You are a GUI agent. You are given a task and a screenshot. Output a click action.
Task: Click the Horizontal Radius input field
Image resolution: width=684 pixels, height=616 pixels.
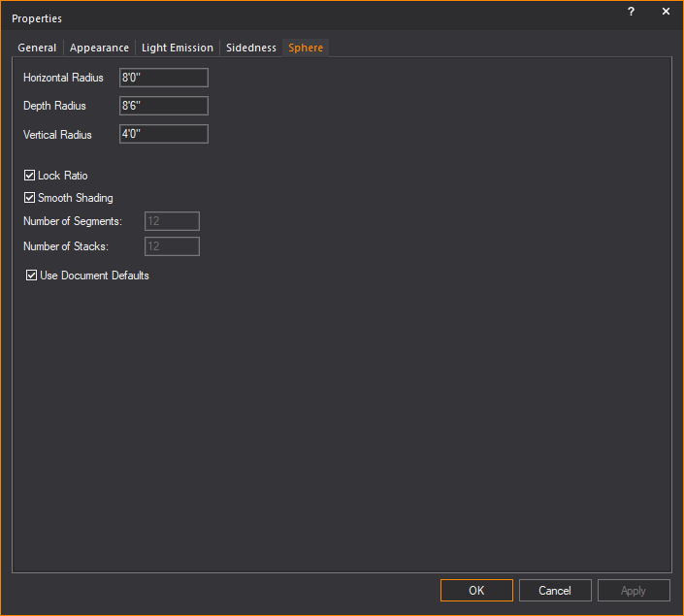point(164,78)
